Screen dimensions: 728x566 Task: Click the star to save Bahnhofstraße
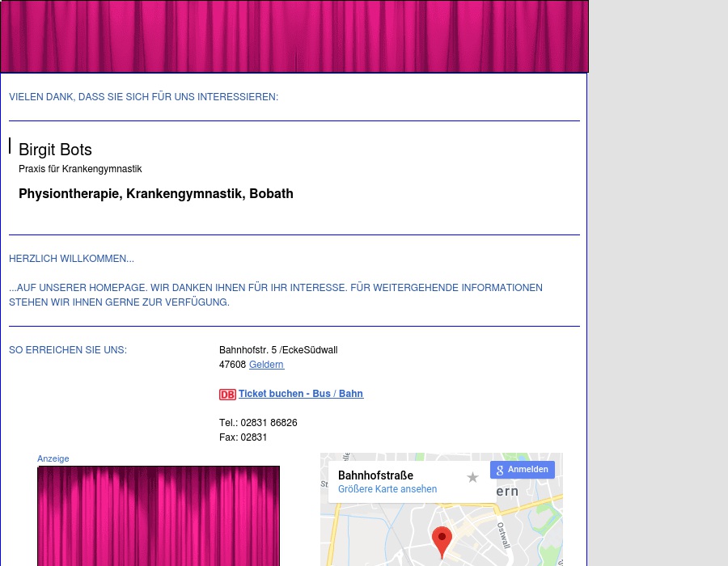472,477
